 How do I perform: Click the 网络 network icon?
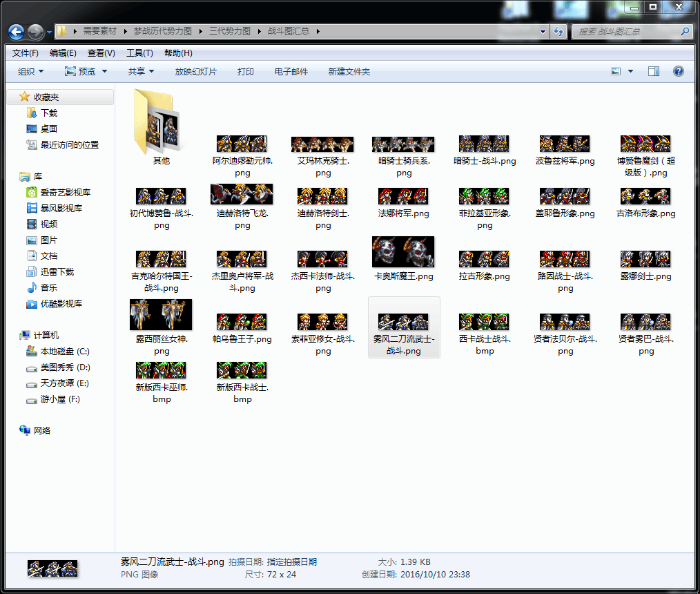point(41,430)
